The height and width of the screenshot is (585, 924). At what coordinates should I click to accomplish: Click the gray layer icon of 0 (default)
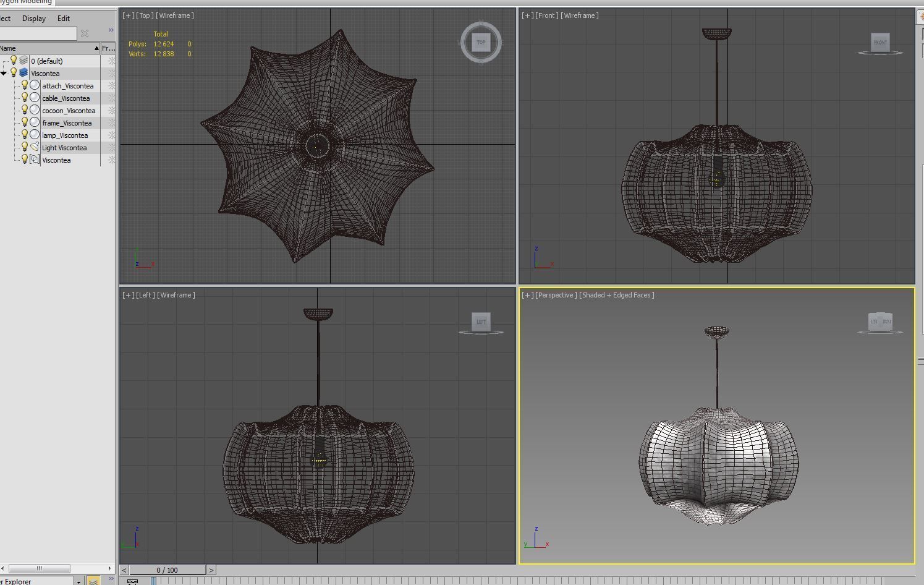pos(23,61)
